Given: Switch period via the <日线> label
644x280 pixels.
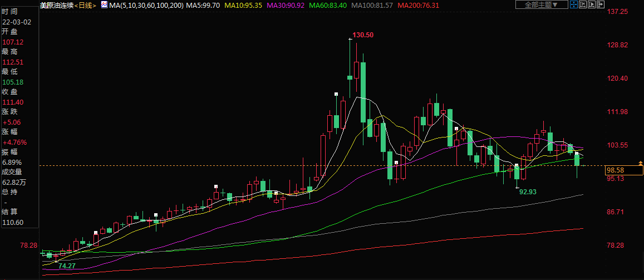Looking at the screenshot, I should pyautogui.click(x=85, y=5).
